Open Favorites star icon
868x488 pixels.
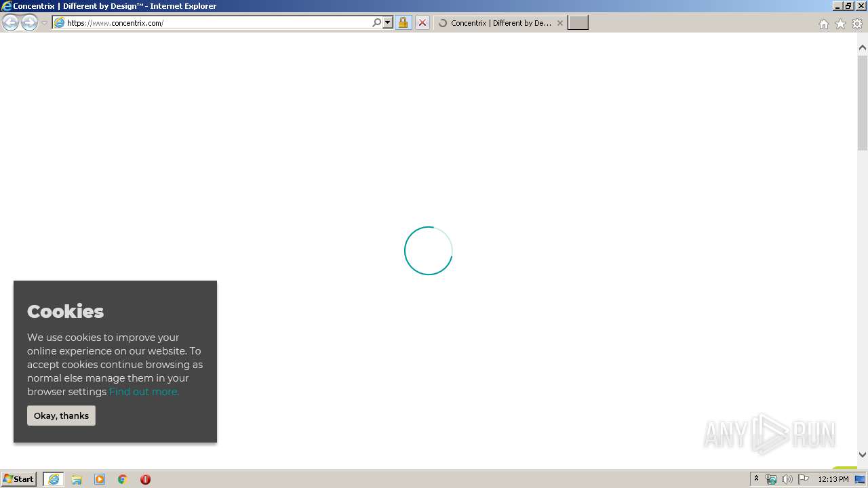click(840, 24)
